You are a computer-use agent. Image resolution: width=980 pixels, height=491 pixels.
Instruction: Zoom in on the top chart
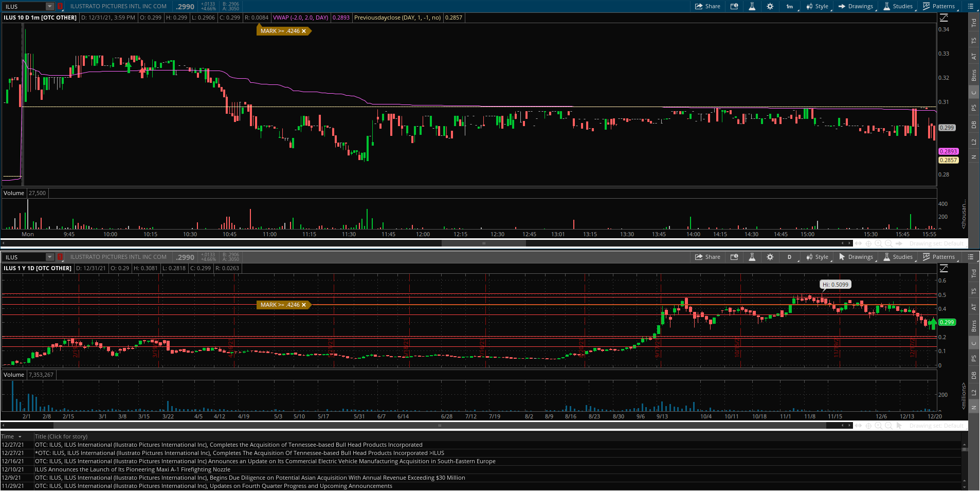coord(878,243)
